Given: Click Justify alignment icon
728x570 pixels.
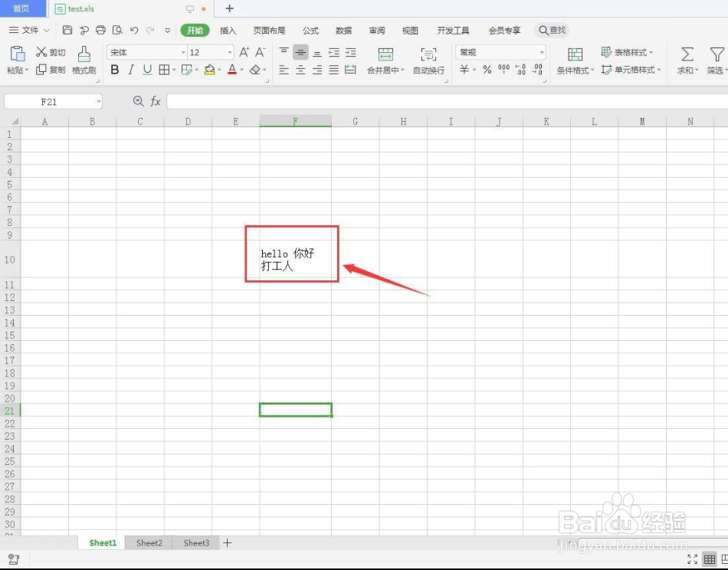Looking at the screenshot, I should [334, 70].
